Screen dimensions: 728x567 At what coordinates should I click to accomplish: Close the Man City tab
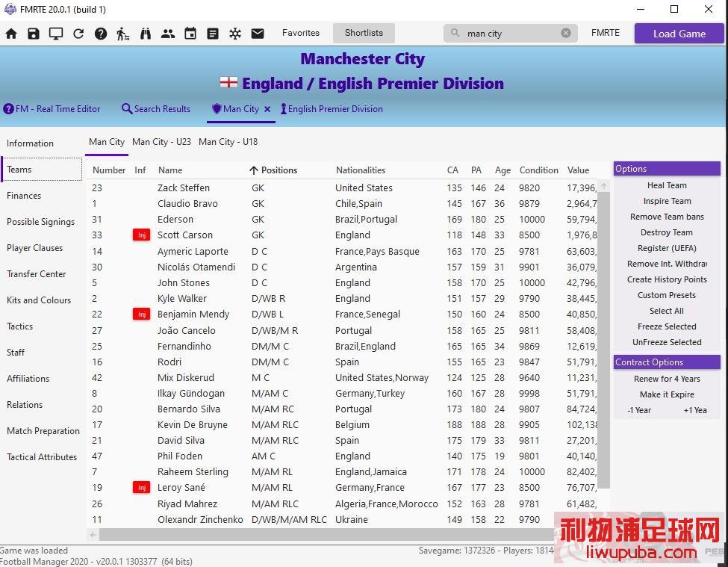click(267, 109)
